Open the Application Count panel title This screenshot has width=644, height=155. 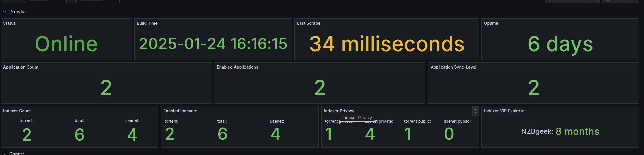click(21, 67)
